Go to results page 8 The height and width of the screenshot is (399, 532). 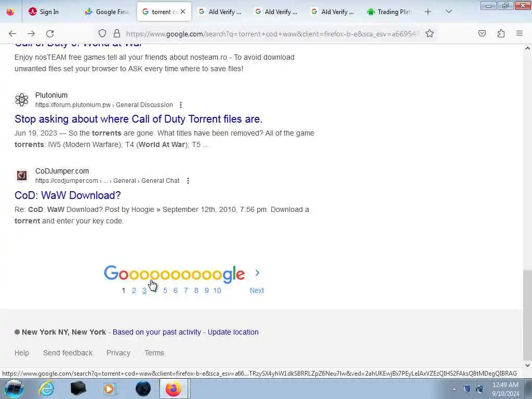tap(196, 290)
